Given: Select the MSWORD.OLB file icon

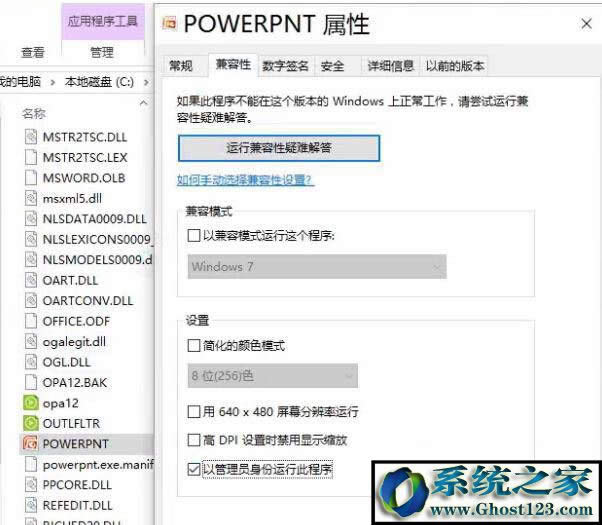Looking at the screenshot, I should point(30,178).
